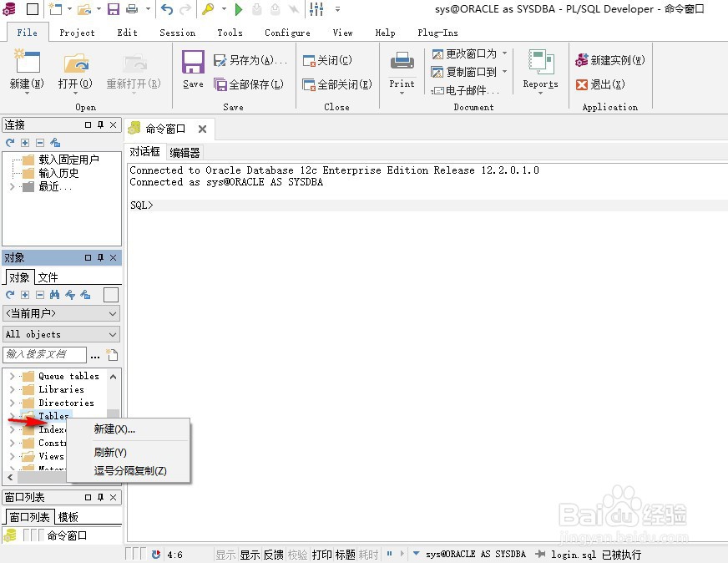Image resolution: width=728 pixels, height=563 pixels.
Task: Expand the Libraries node
Action: coord(12,389)
